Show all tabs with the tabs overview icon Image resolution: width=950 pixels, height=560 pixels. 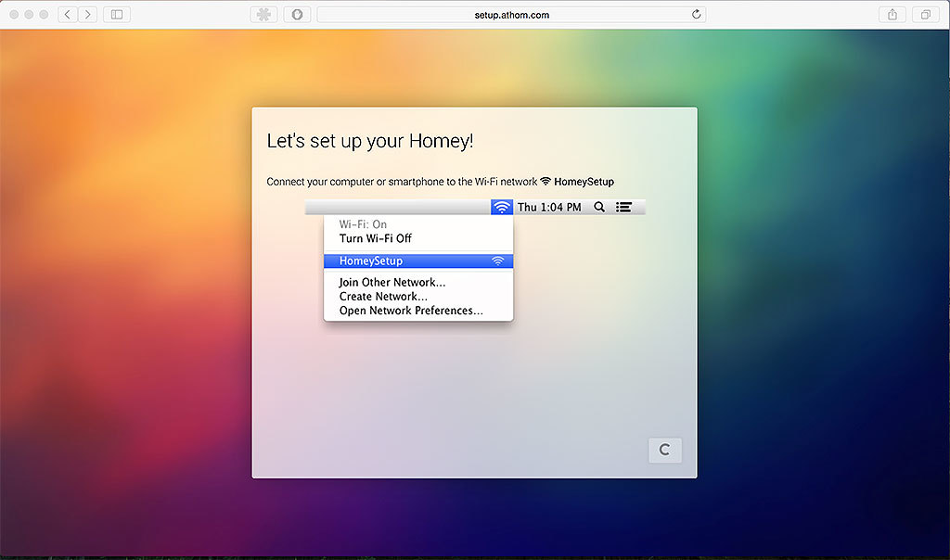pos(926,15)
